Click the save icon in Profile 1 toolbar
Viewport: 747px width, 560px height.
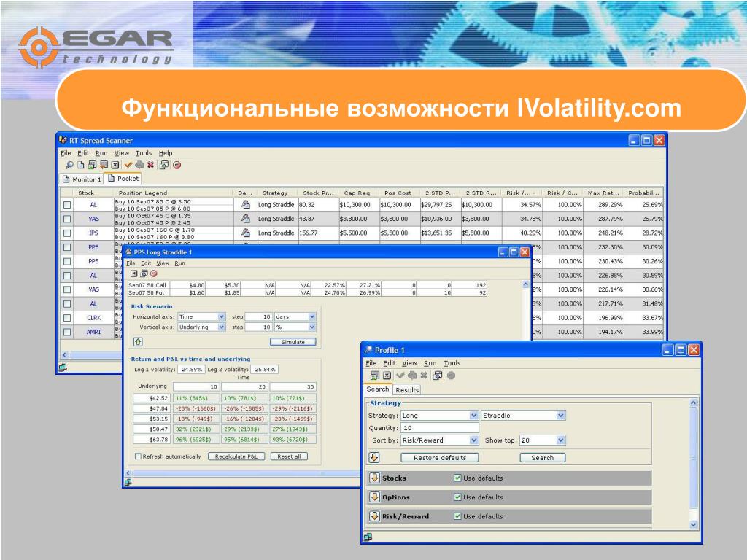click(375, 376)
